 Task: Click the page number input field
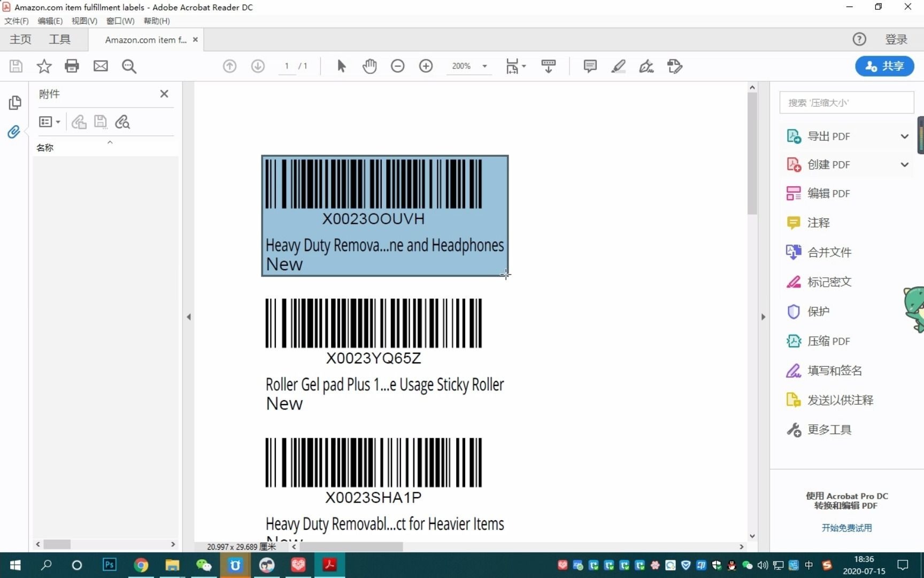287,66
